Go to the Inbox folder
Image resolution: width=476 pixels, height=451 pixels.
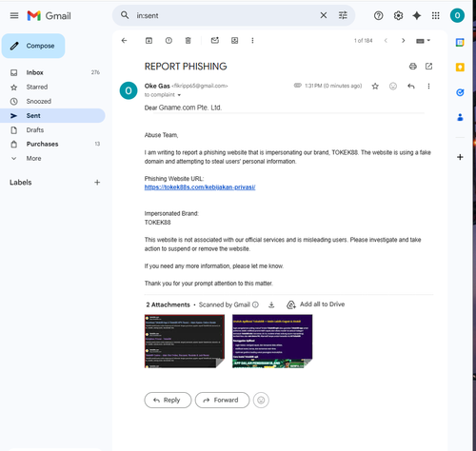pyautogui.click(x=52, y=72)
